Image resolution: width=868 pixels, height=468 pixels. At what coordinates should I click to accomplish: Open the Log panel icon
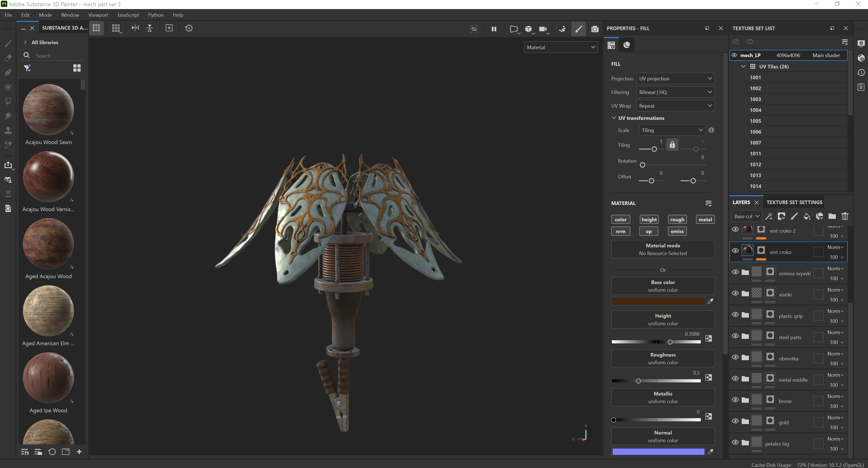[861, 87]
